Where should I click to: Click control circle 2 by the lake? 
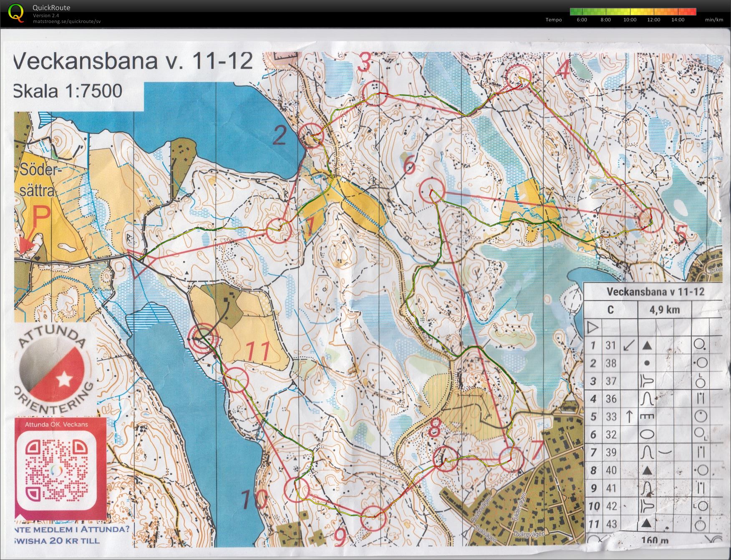pyautogui.click(x=312, y=136)
